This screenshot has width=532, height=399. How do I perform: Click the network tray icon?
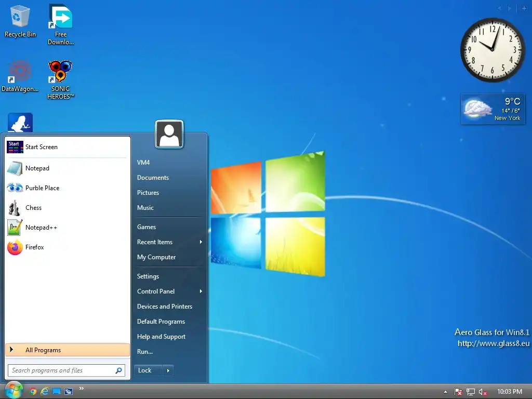click(471, 392)
